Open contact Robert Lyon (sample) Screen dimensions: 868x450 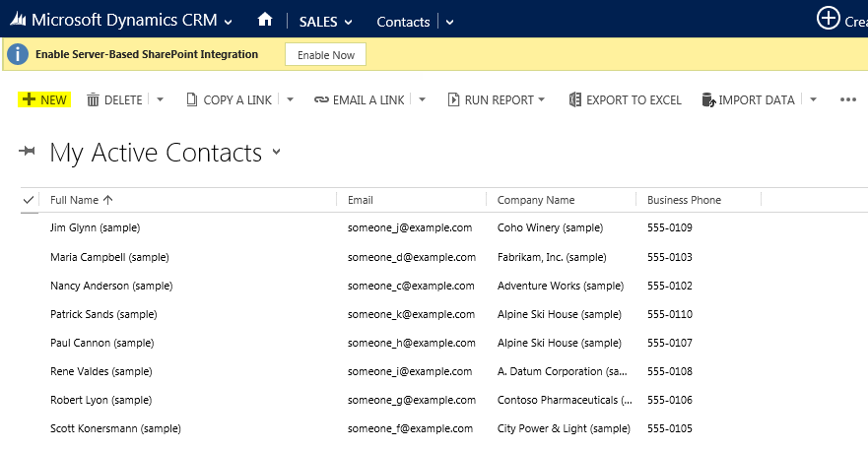coord(100,400)
